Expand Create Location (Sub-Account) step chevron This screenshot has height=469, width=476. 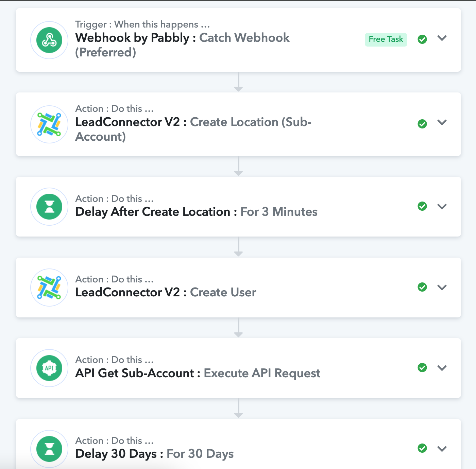442,122
